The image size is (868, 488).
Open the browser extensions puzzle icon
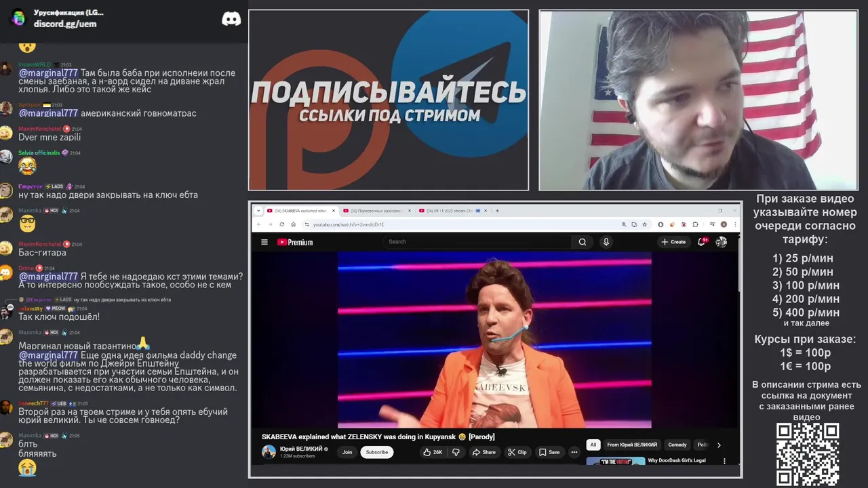click(x=696, y=224)
